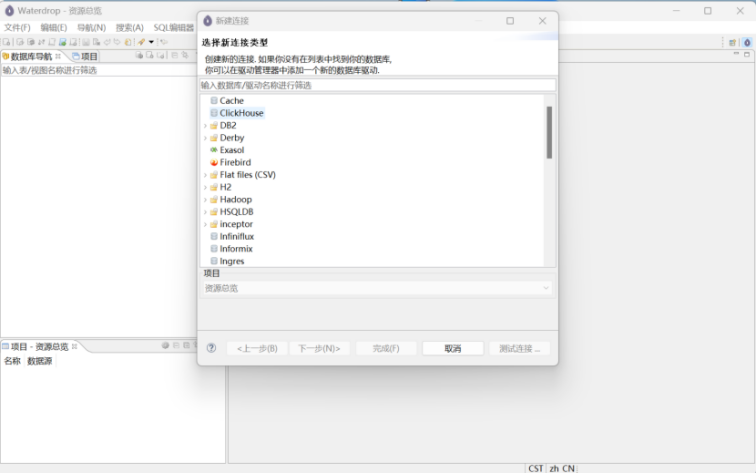Click the collapse icon in project panel toolbar
The width and height of the screenshot is (756, 473).
[176, 345]
